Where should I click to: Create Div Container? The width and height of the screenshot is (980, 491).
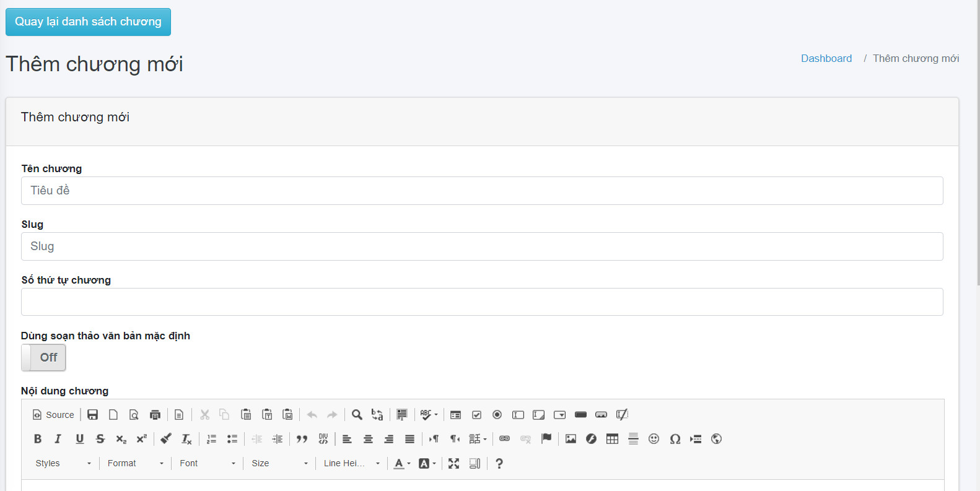(x=323, y=439)
